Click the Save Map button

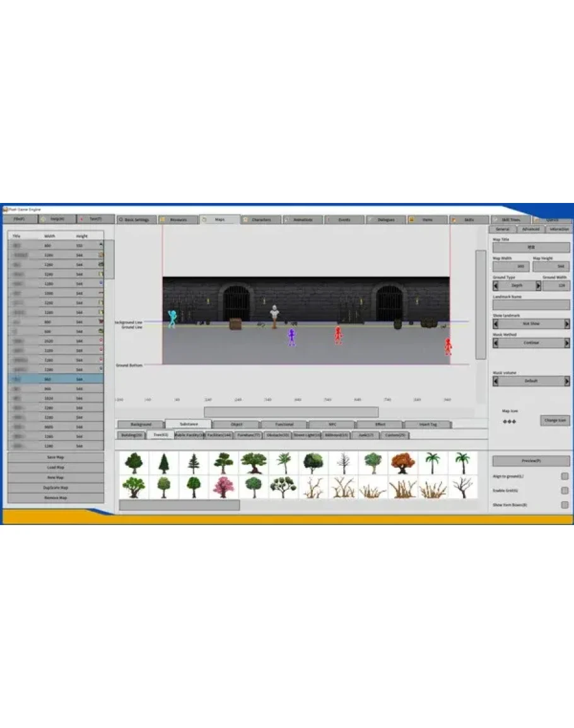(56, 457)
